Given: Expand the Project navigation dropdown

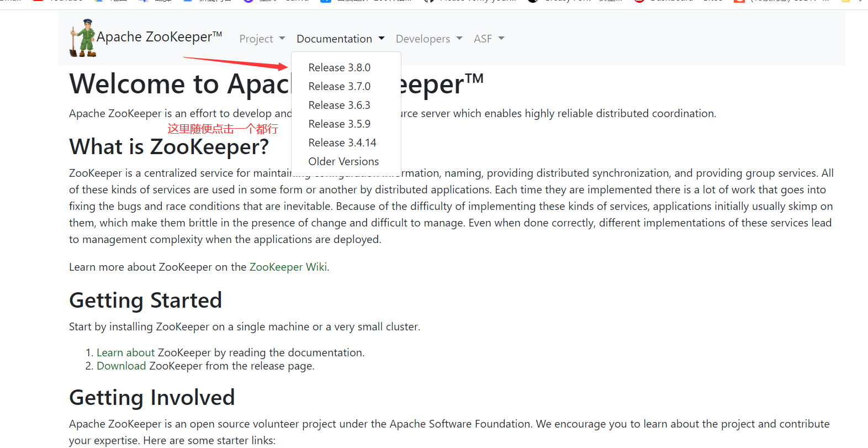Looking at the screenshot, I should [x=262, y=39].
